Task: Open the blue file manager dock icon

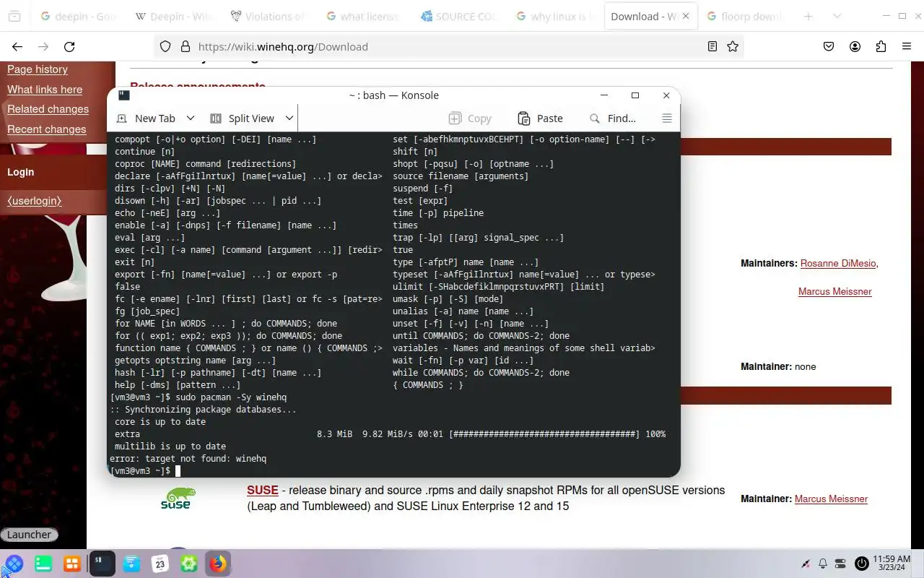Action: (x=131, y=564)
